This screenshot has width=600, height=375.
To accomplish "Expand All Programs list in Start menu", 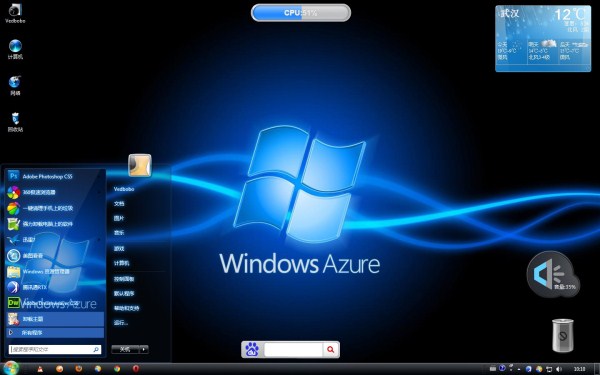I will [x=55, y=333].
